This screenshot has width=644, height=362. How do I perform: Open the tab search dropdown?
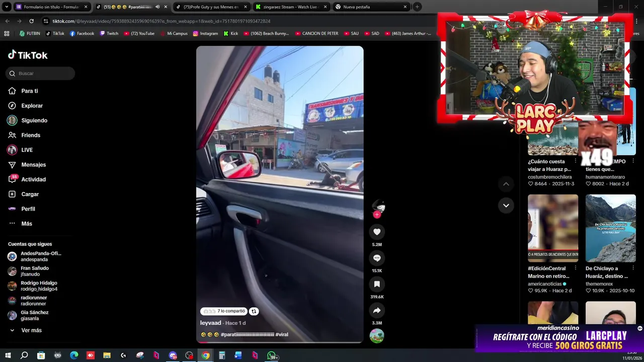pos(7,7)
